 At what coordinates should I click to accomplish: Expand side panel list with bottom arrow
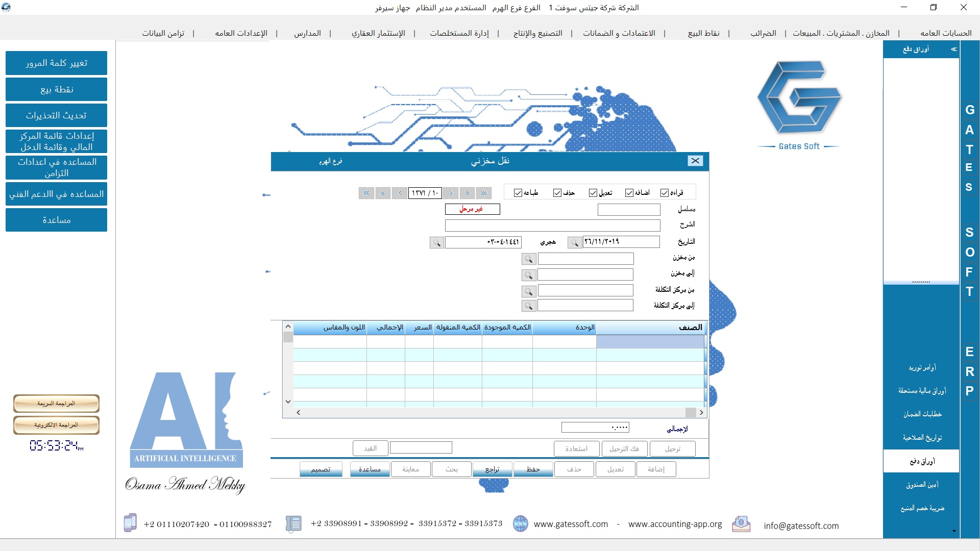[x=954, y=531]
